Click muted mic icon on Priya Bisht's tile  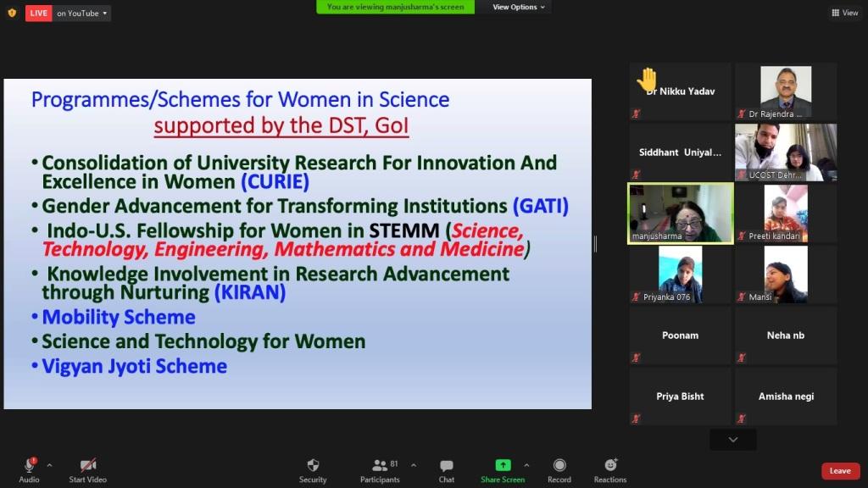pyautogui.click(x=636, y=419)
